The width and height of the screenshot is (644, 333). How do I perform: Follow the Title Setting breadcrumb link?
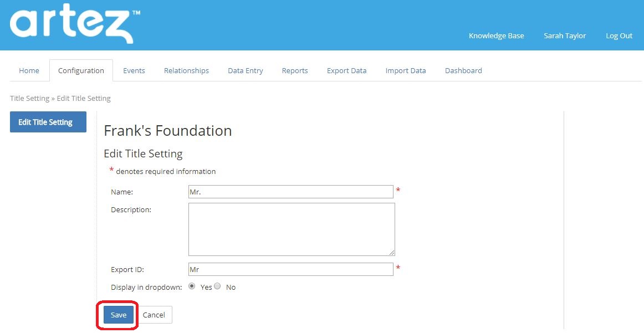29,99
